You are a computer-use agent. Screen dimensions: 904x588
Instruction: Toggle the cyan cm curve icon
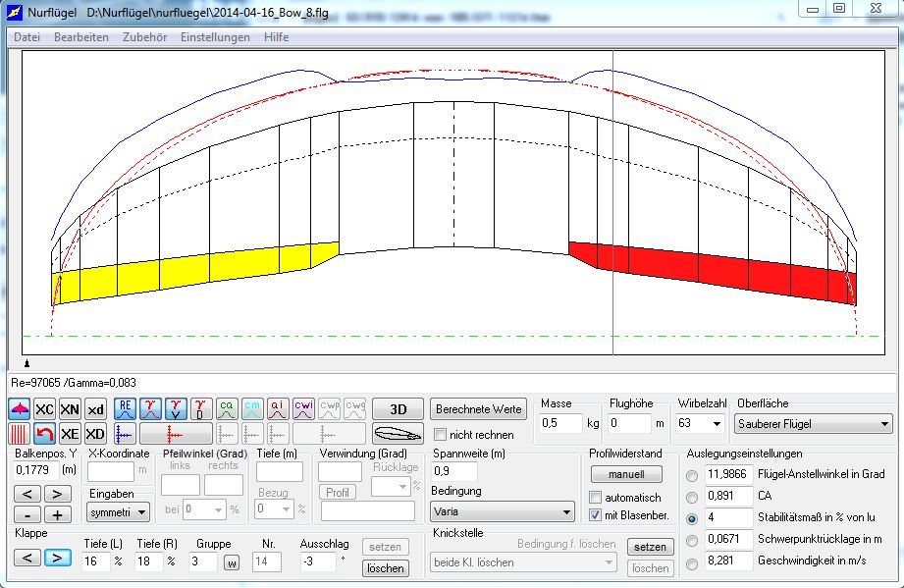tap(252, 409)
